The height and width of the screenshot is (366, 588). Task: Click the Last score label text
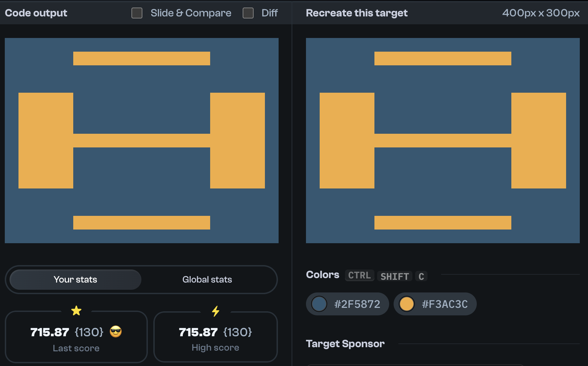[x=76, y=348]
